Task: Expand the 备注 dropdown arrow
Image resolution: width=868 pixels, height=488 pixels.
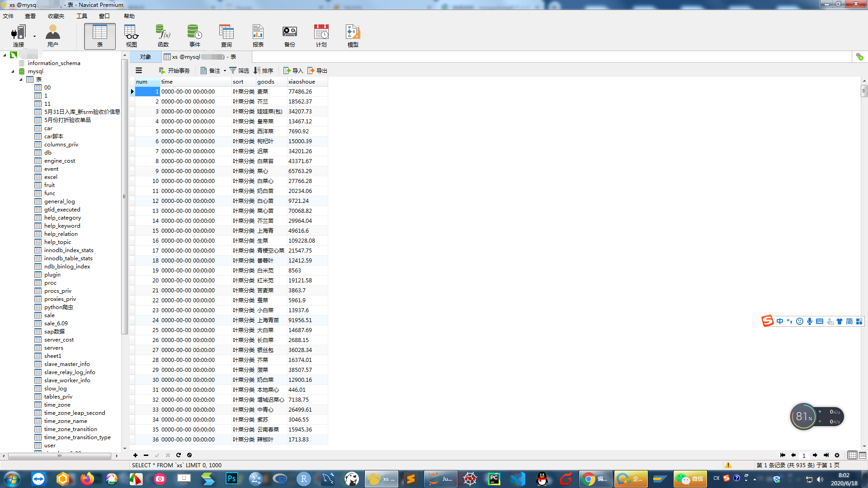Action: (x=225, y=70)
